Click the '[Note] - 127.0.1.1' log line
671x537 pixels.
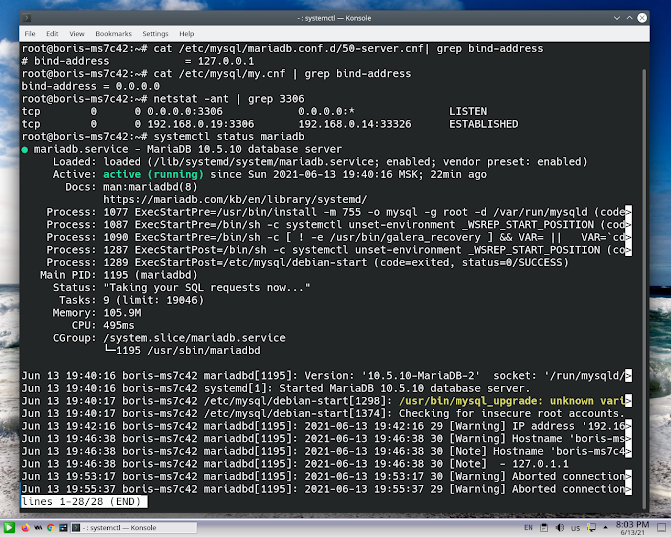tap(295, 464)
